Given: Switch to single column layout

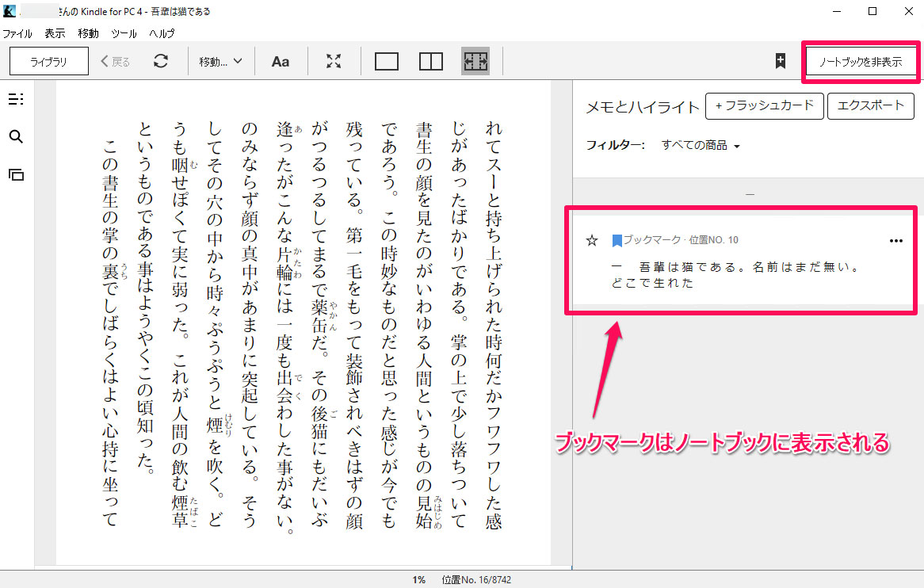Looking at the screenshot, I should (387, 61).
